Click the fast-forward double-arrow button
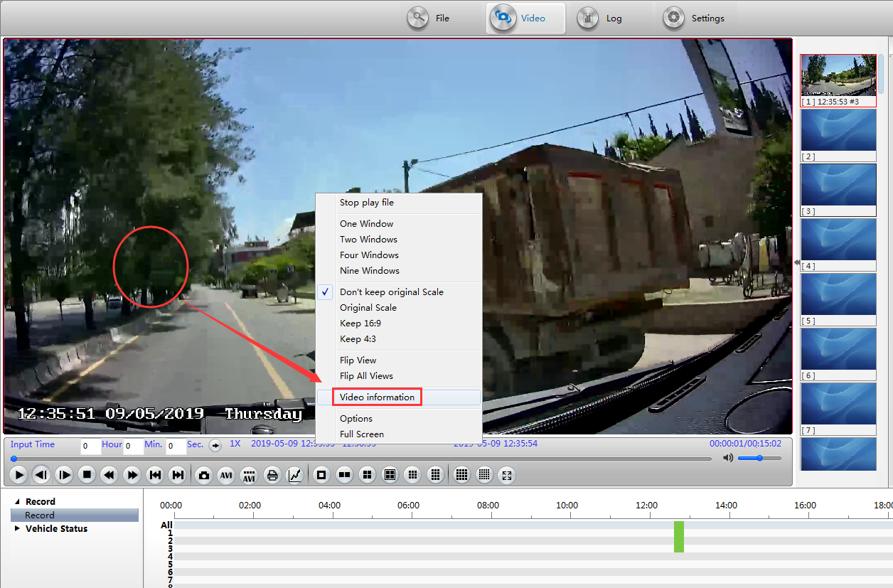Image resolution: width=893 pixels, height=588 pixels. pos(132,475)
